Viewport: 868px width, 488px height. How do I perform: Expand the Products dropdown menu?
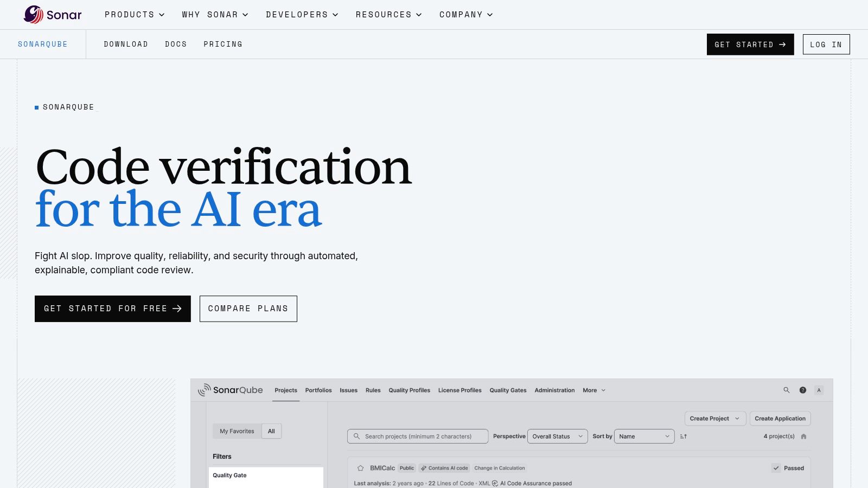[x=135, y=15]
